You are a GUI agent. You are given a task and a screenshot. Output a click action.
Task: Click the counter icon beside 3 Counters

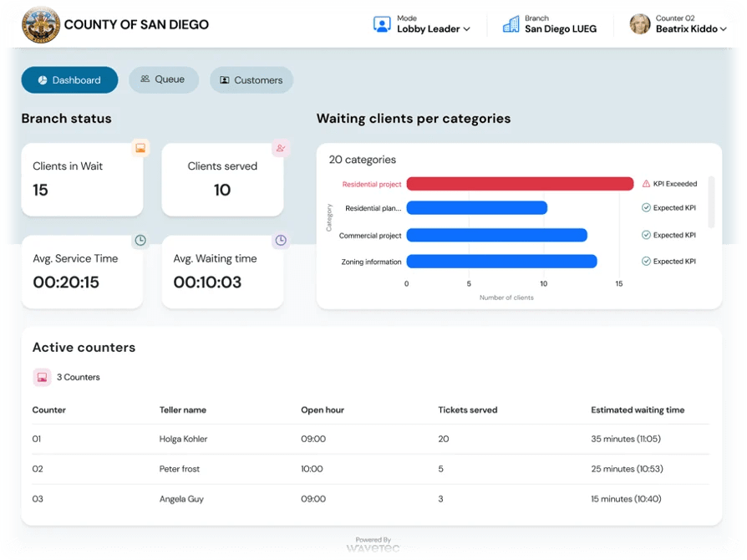pyautogui.click(x=41, y=377)
